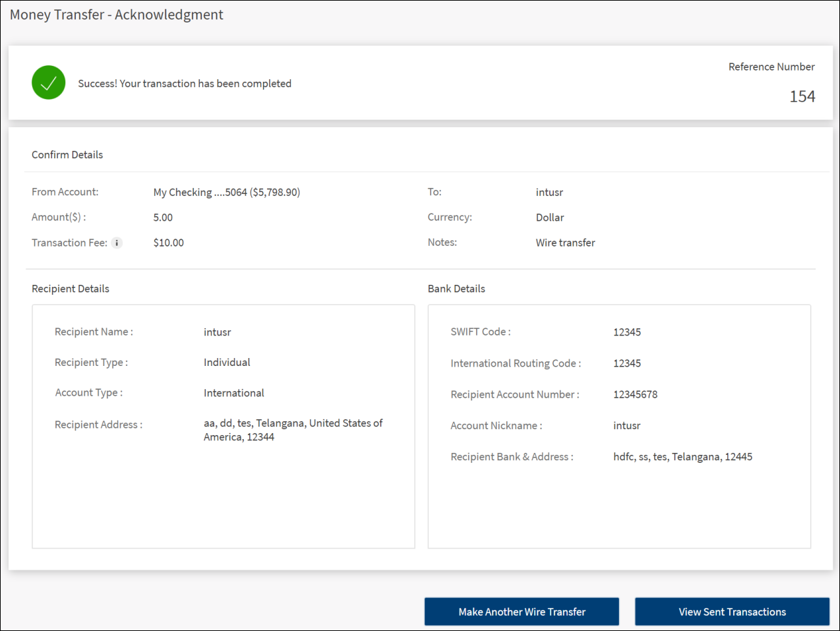Select the Recipient Account Number 12345678

635,394
